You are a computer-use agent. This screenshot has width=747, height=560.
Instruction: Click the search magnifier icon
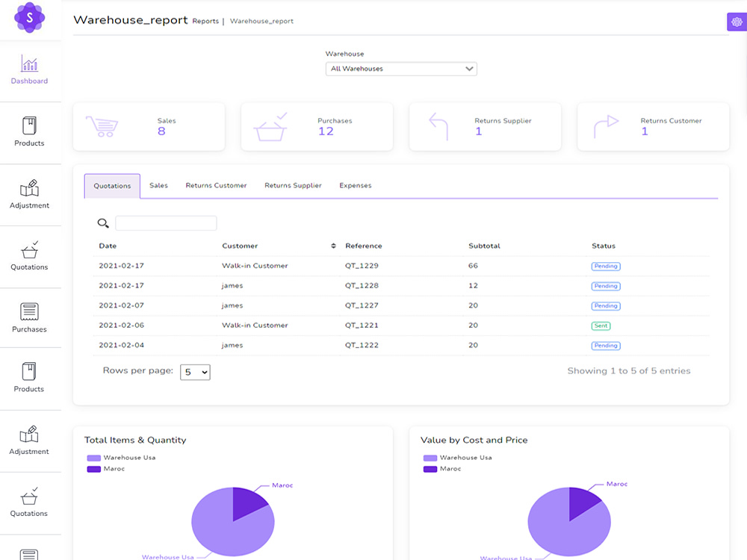click(x=103, y=223)
